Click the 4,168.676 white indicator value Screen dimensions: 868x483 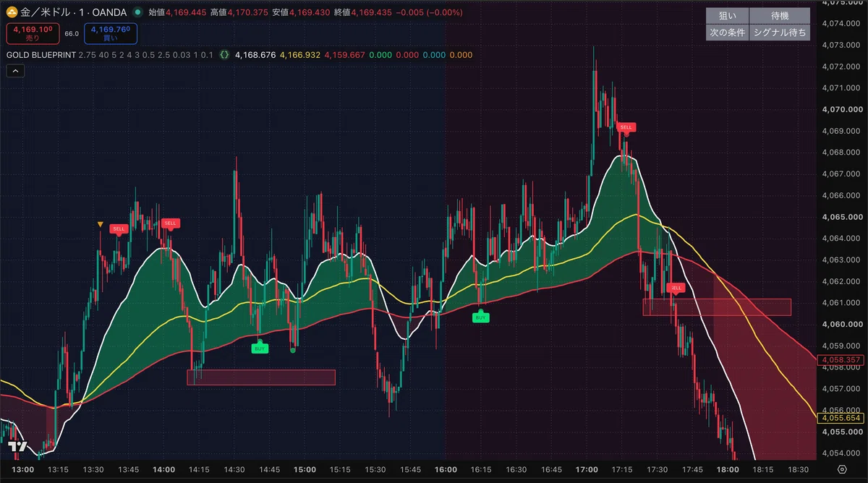click(x=255, y=55)
